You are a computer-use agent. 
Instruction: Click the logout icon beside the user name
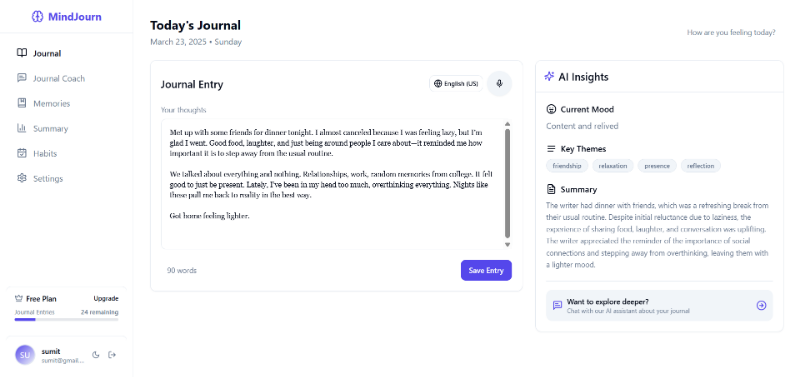pos(112,355)
